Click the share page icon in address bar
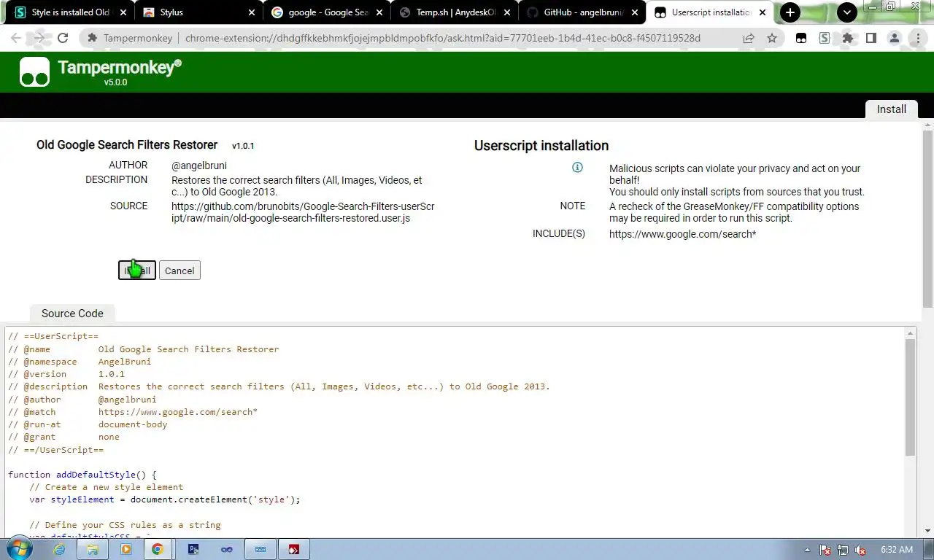Viewport: 934px width, 560px height. point(749,39)
